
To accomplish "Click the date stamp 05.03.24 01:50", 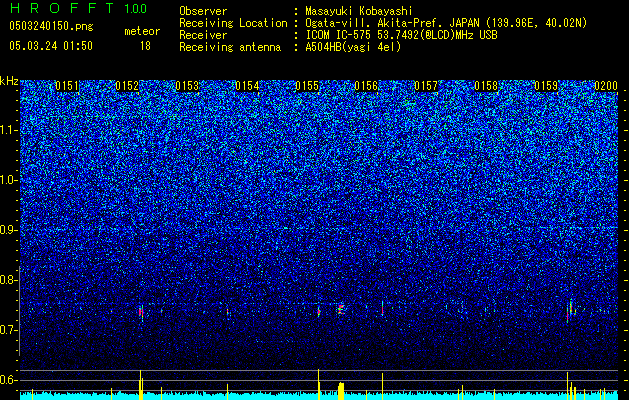I will point(51,45).
